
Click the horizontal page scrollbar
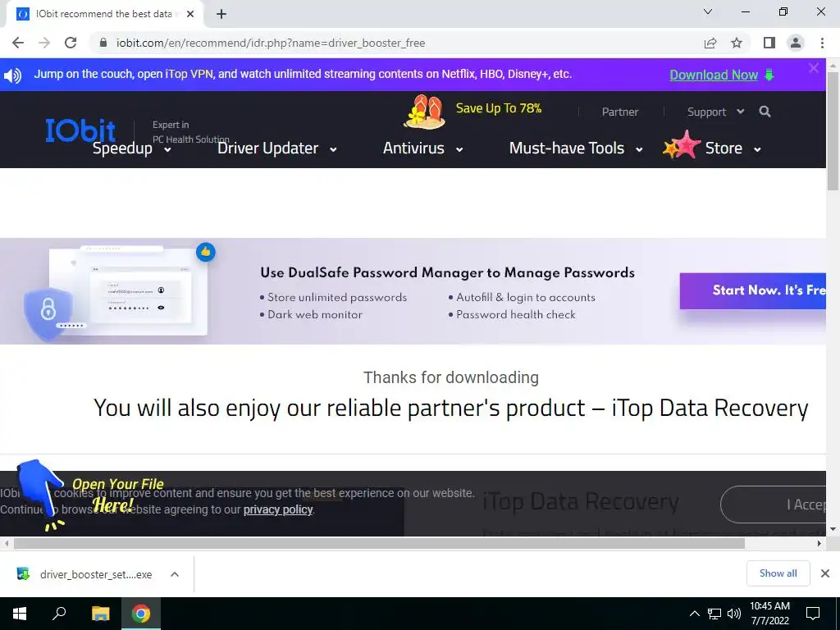[379, 543]
